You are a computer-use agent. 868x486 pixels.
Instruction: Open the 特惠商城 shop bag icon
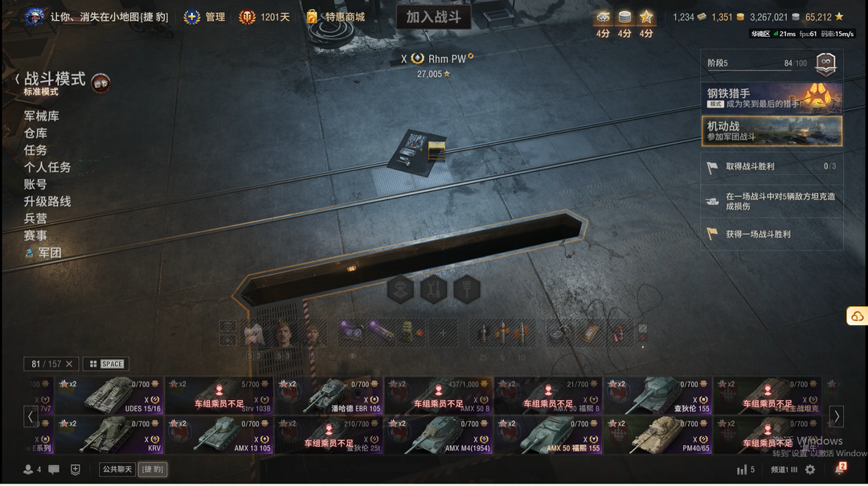coord(312,17)
